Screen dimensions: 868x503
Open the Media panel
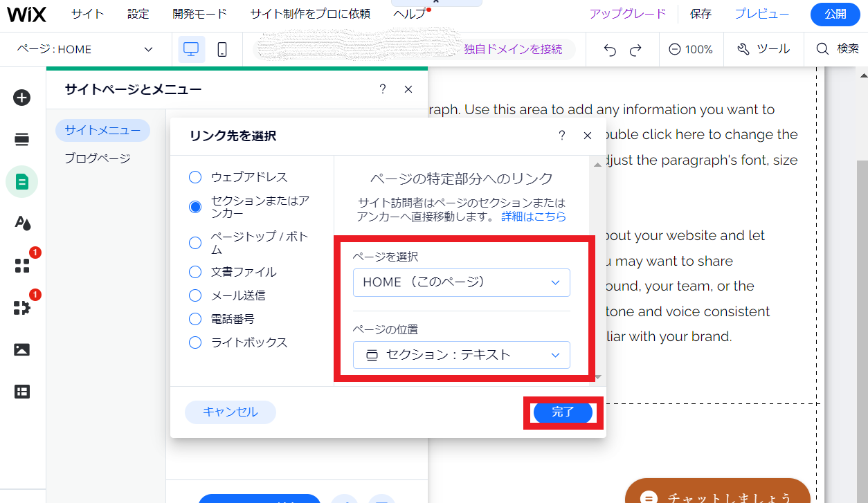(21, 350)
